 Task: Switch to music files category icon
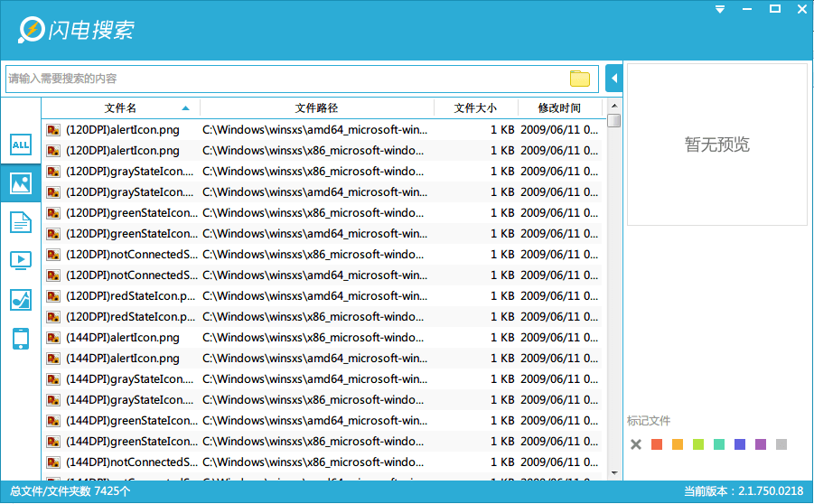(x=21, y=300)
